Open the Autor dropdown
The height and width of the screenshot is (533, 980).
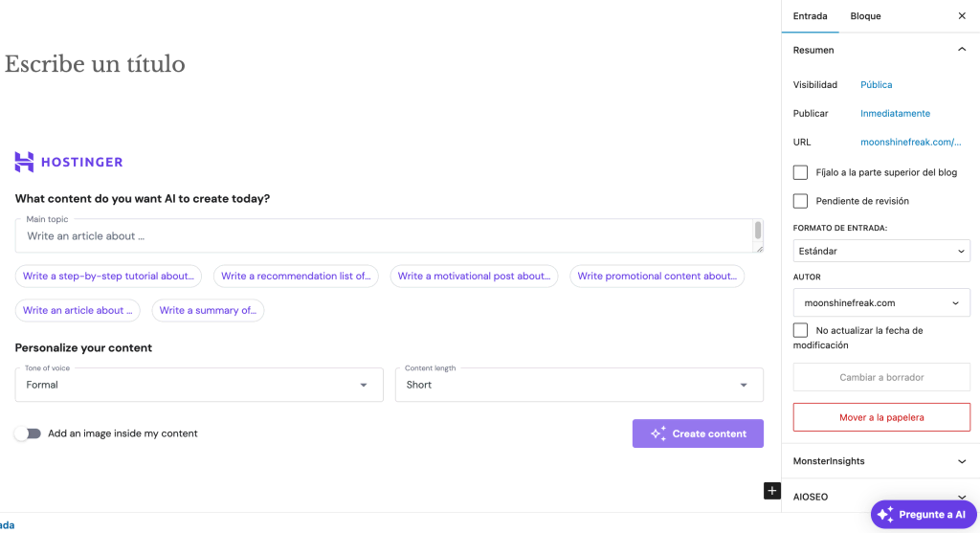click(881, 303)
